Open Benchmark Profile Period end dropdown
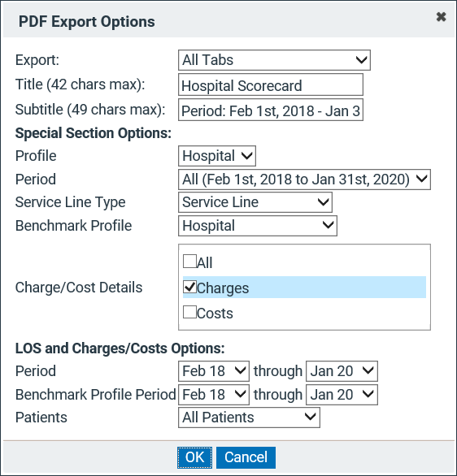 click(342, 395)
